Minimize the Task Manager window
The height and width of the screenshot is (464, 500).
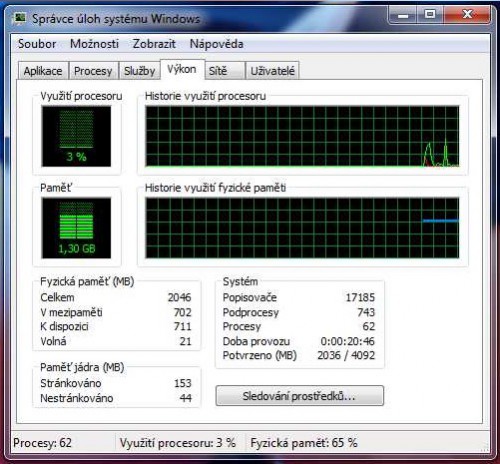(x=403, y=15)
